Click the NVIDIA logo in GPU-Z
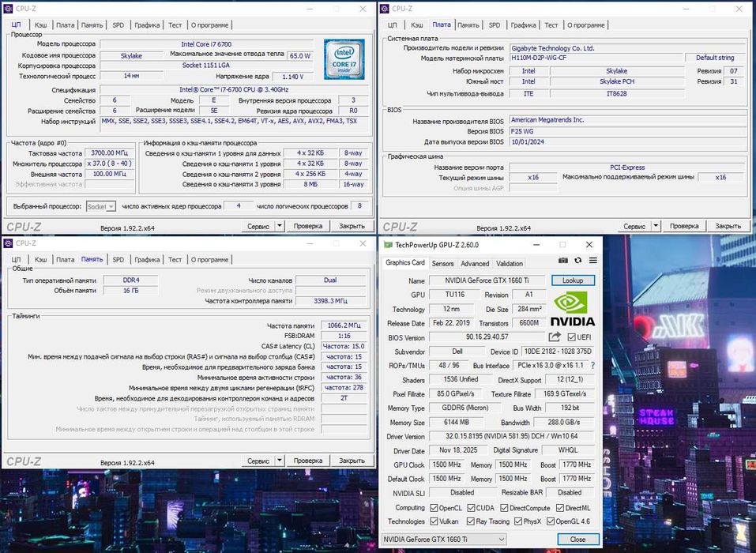756x553 pixels. tap(572, 309)
